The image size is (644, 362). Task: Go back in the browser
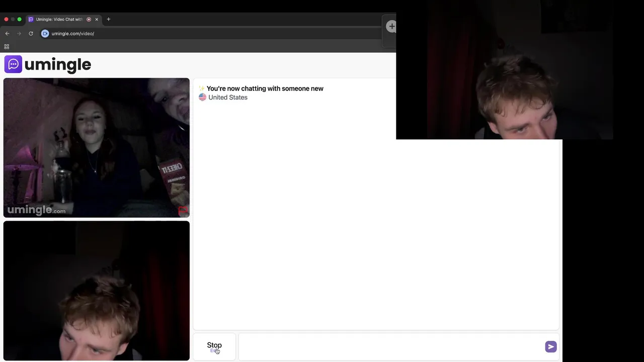tap(7, 34)
